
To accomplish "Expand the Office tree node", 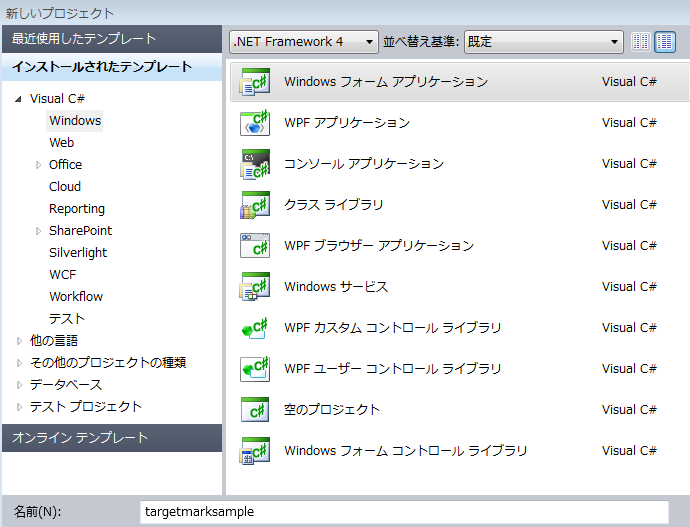I will [x=39, y=165].
